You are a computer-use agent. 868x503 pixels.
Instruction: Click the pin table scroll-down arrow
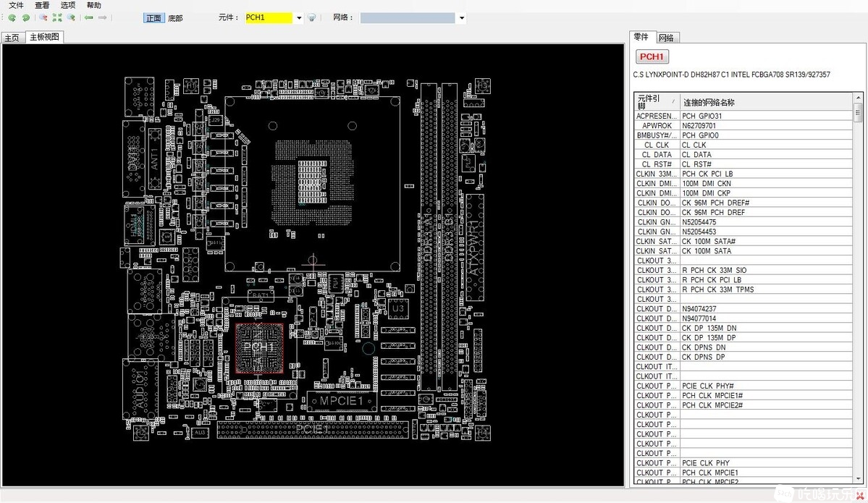858,478
